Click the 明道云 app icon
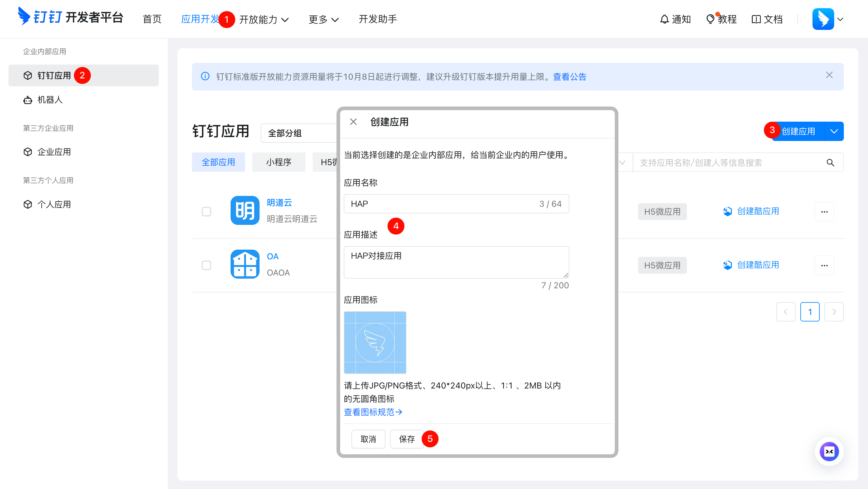 245,211
